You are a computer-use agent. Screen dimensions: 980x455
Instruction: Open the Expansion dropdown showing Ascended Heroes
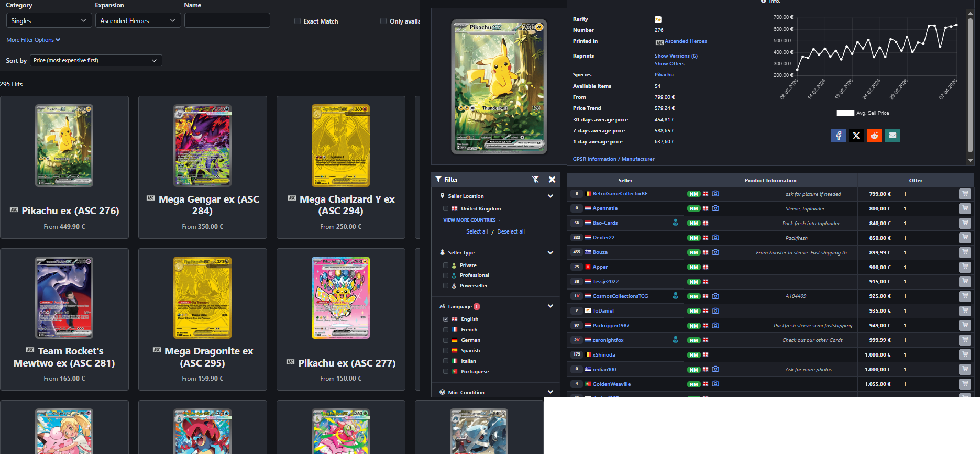138,20
